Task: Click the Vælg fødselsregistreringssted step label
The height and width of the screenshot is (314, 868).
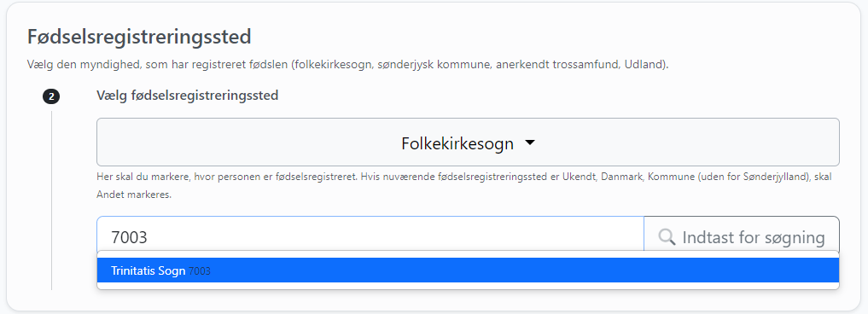Action: (187, 96)
